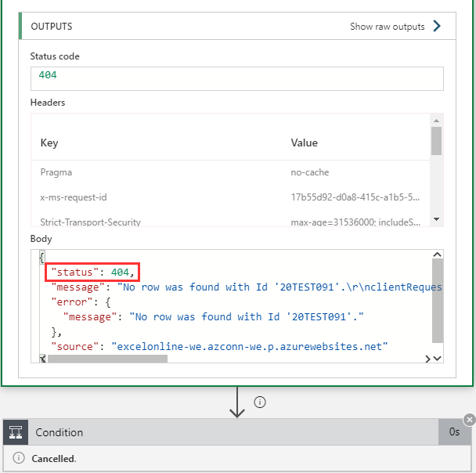Click the down arrow connector between actions
The image size is (476, 473).
click(238, 403)
